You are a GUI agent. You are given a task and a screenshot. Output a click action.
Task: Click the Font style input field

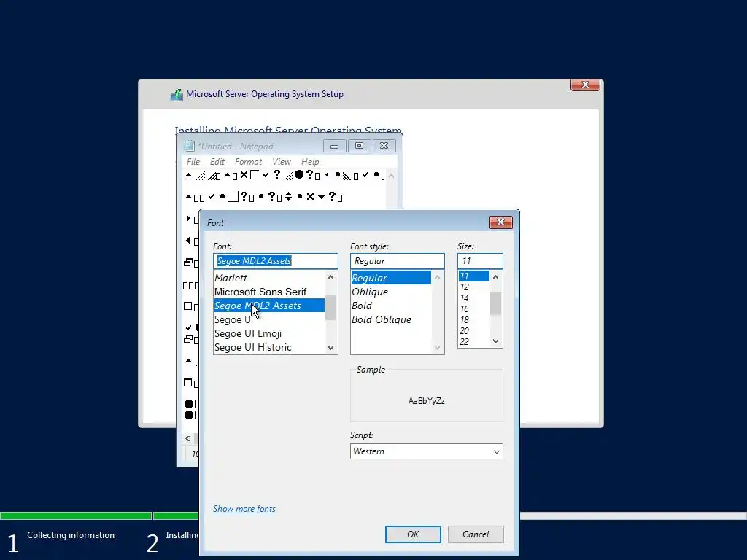click(398, 261)
